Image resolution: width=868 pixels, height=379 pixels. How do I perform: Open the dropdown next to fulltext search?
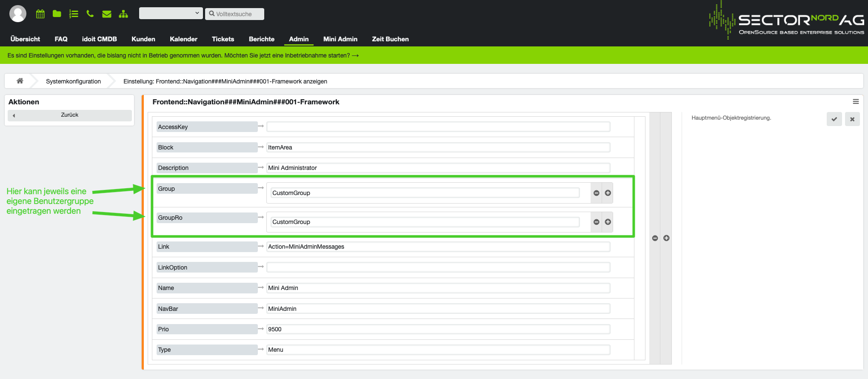pyautogui.click(x=171, y=13)
